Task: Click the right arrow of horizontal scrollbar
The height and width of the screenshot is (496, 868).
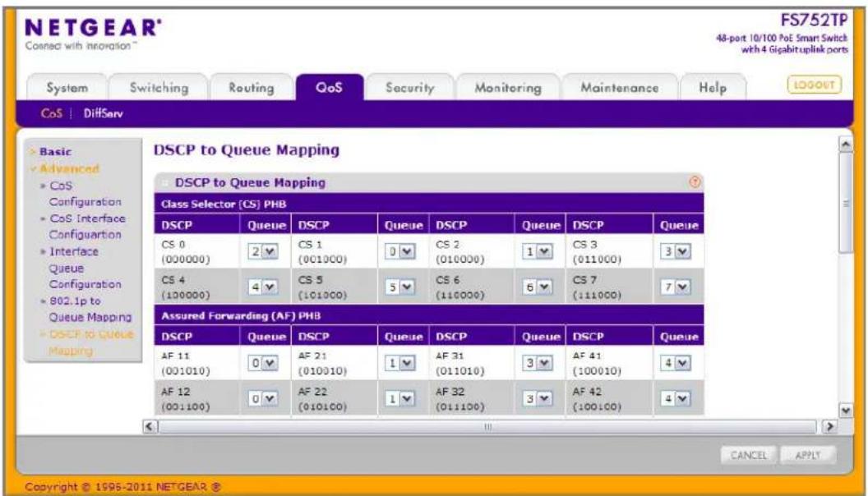Action: pos(829,426)
